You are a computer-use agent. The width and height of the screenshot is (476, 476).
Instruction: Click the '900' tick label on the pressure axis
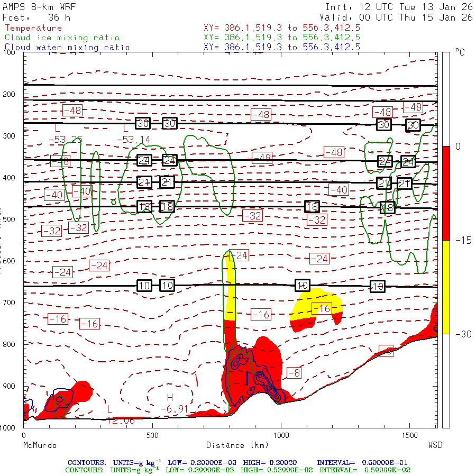(x=9, y=386)
